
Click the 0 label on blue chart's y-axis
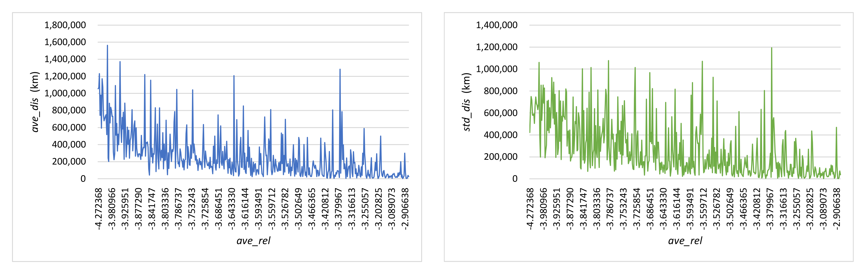[x=83, y=179]
